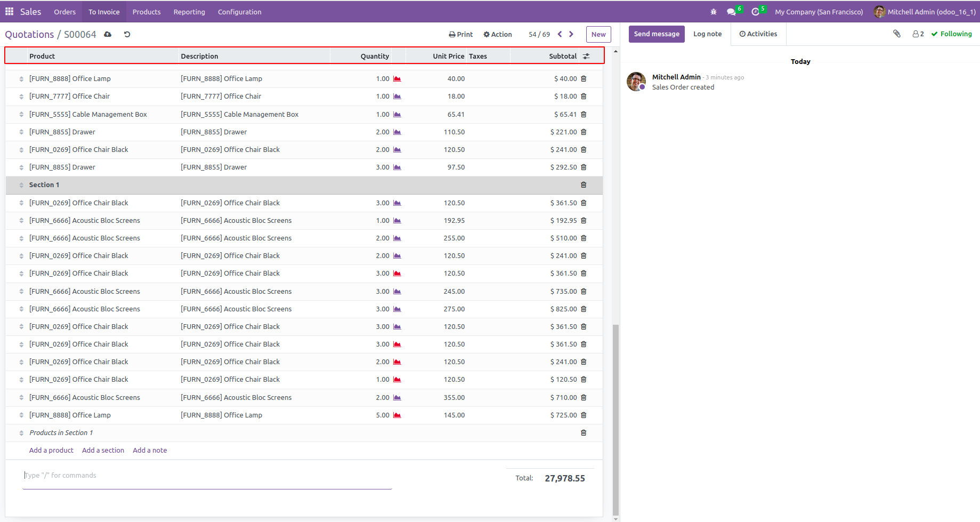Switch to the Log note tab

pyautogui.click(x=707, y=34)
